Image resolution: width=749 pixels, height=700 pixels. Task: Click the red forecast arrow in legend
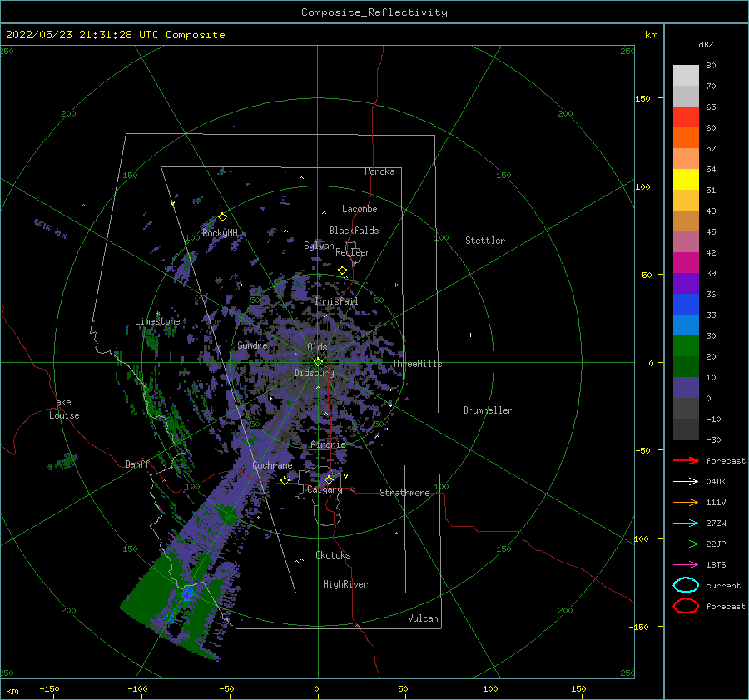pyautogui.click(x=686, y=460)
